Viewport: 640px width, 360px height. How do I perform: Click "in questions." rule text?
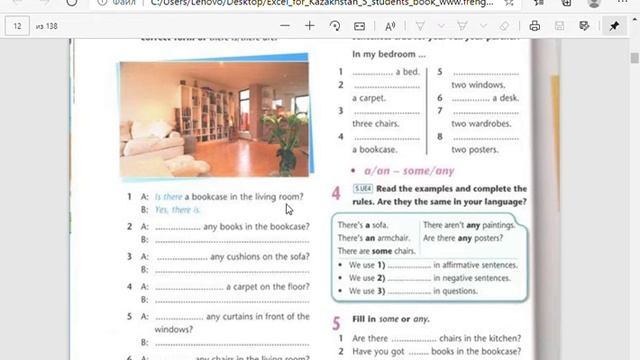(456, 291)
